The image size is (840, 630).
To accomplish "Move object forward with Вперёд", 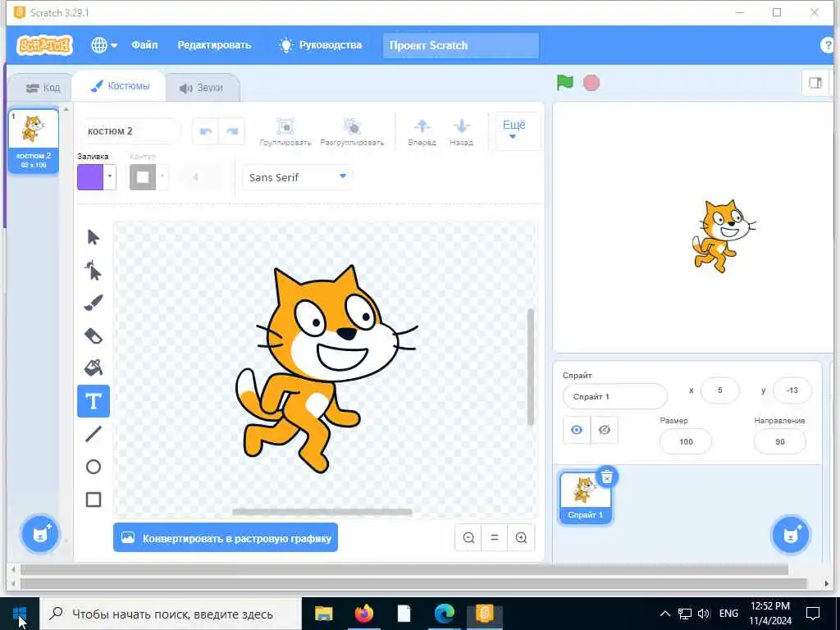I will [422, 132].
